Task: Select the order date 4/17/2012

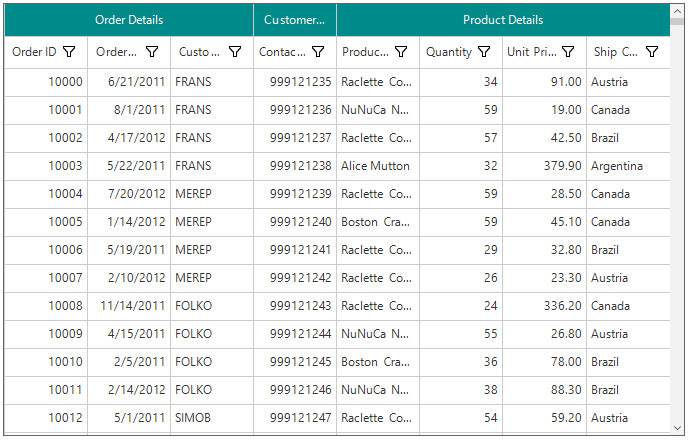Action: click(129, 138)
